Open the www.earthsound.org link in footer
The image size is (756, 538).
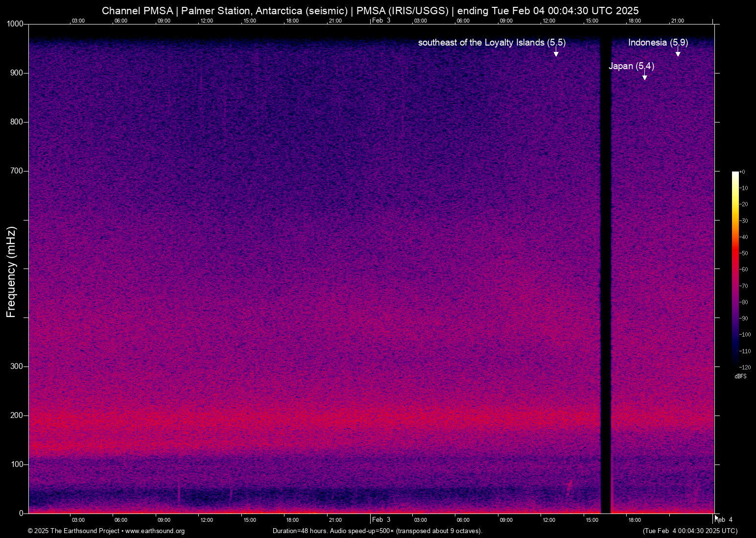(155, 531)
